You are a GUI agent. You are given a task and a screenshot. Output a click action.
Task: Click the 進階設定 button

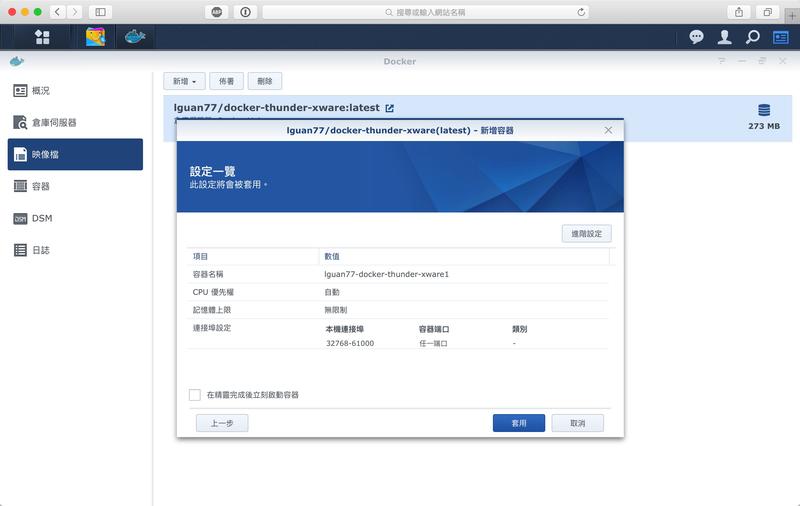point(586,233)
